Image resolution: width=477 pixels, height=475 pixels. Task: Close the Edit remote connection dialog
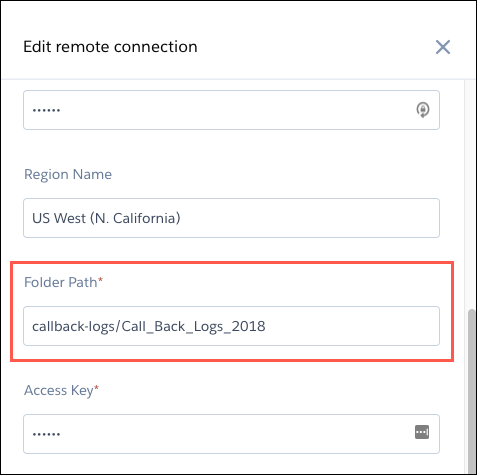[x=443, y=47]
